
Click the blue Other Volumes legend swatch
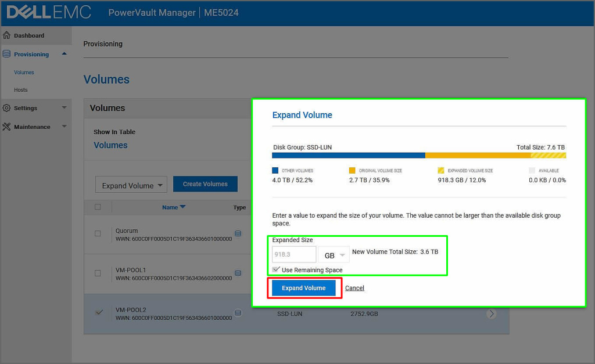tap(275, 171)
